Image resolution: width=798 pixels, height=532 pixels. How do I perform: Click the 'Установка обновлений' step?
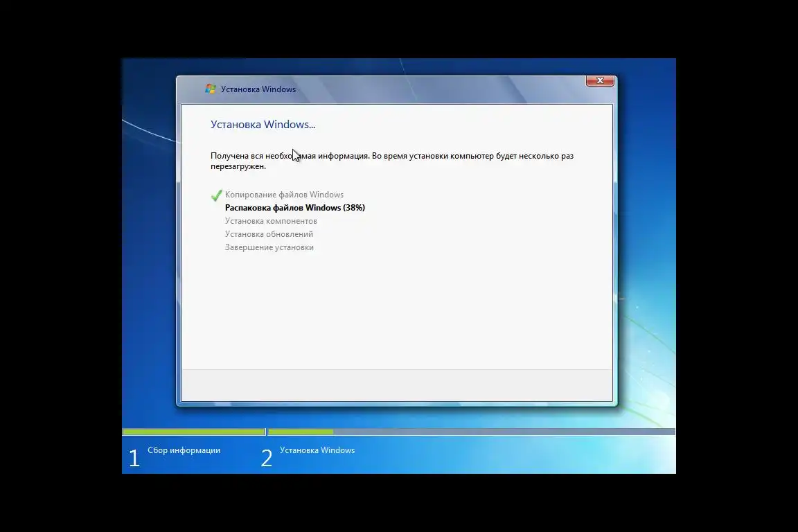pos(269,234)
